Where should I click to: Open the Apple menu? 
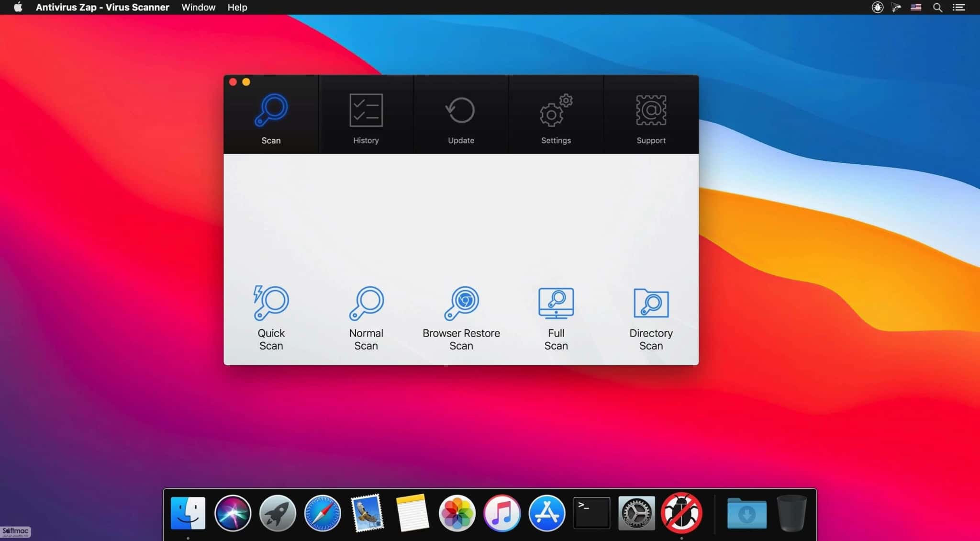18,7
